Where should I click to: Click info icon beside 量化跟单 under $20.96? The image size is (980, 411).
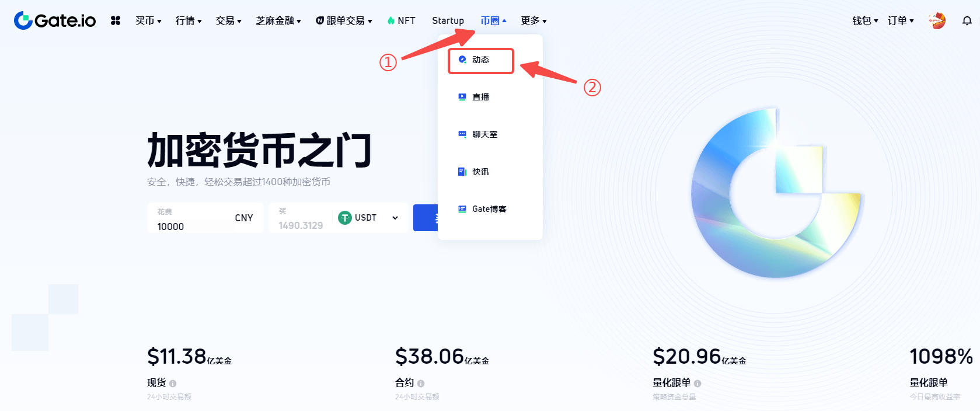(x=697, y=384)
